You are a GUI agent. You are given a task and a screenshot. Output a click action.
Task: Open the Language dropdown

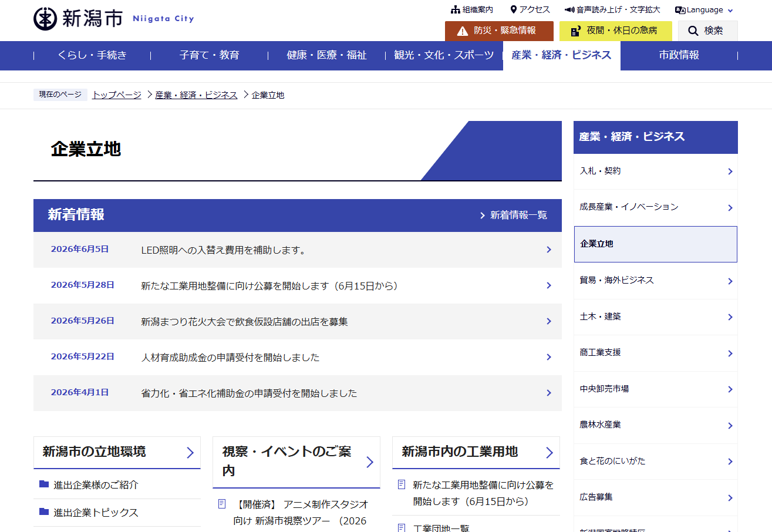point(704,10)
